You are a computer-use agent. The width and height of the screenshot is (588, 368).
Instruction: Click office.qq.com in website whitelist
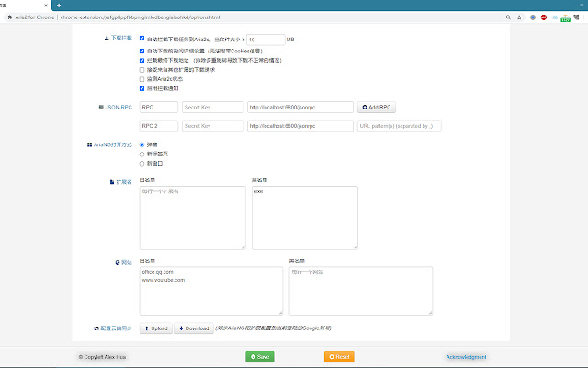tap(157, 272)
